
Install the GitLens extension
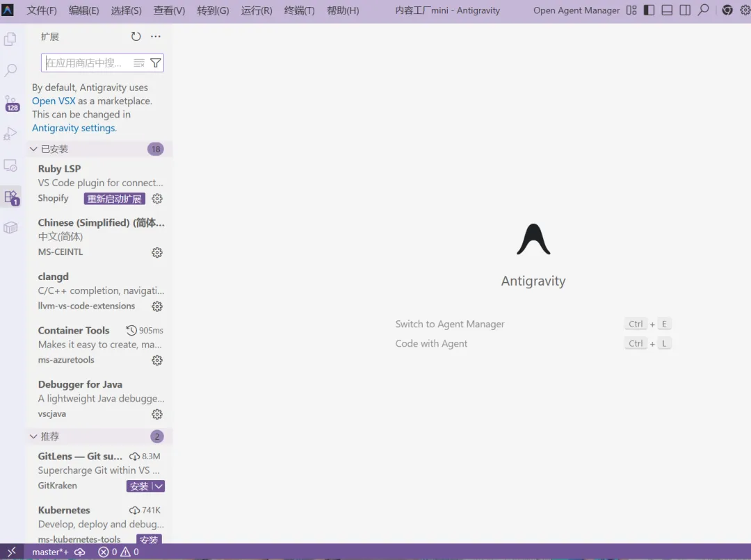click(x=139, y=486)
